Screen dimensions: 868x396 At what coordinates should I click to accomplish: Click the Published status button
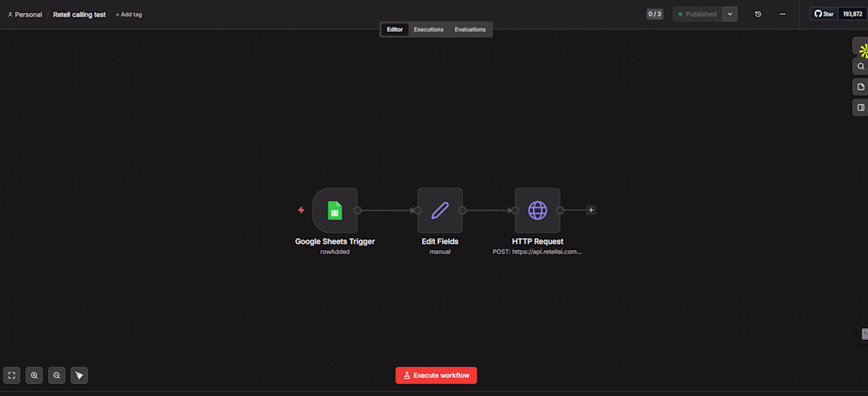pos(698,14)
